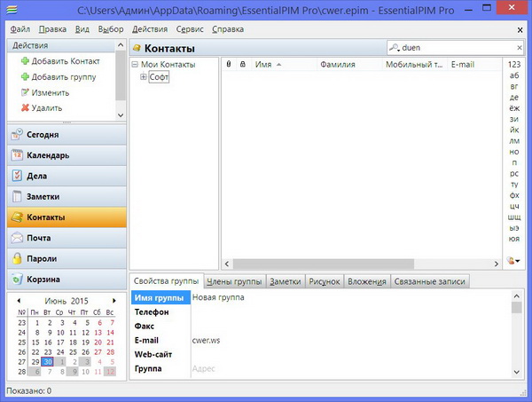
Task: Click the red Delete X icon
Action: (25, 108)
